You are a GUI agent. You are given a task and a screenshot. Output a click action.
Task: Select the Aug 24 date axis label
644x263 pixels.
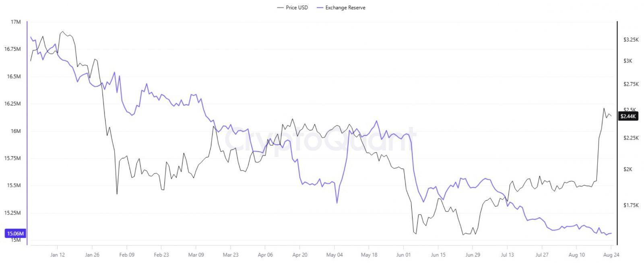pyautogui.click(x=611, y=255)
